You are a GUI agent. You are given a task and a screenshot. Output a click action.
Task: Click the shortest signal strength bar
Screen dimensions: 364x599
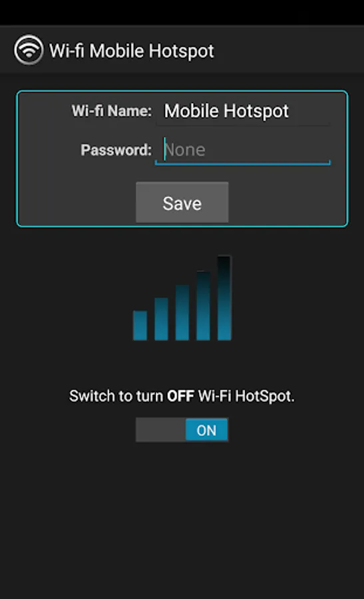coord(140,325)
